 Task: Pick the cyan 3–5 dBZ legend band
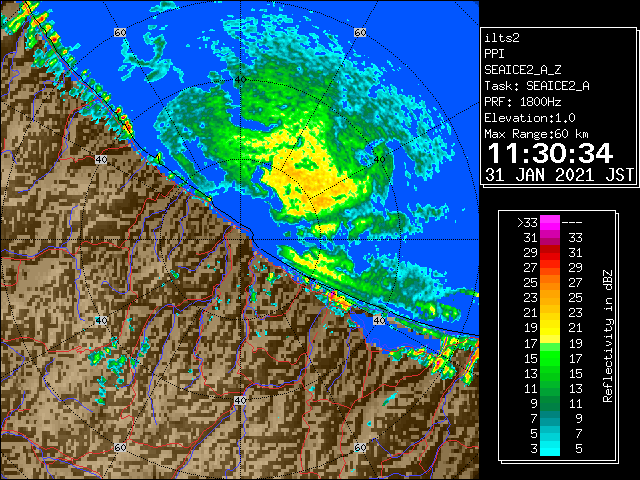[550, 449]
